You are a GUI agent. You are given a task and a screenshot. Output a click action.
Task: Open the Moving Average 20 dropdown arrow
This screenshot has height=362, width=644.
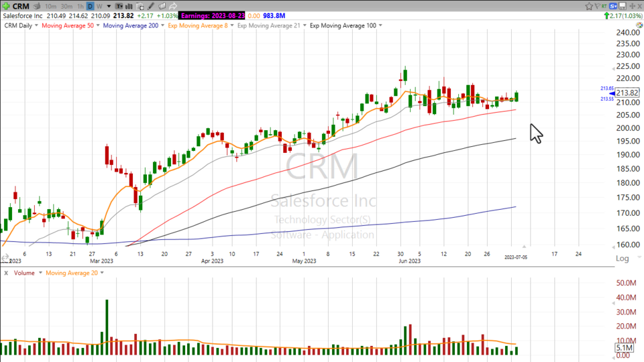coord(102,273)
